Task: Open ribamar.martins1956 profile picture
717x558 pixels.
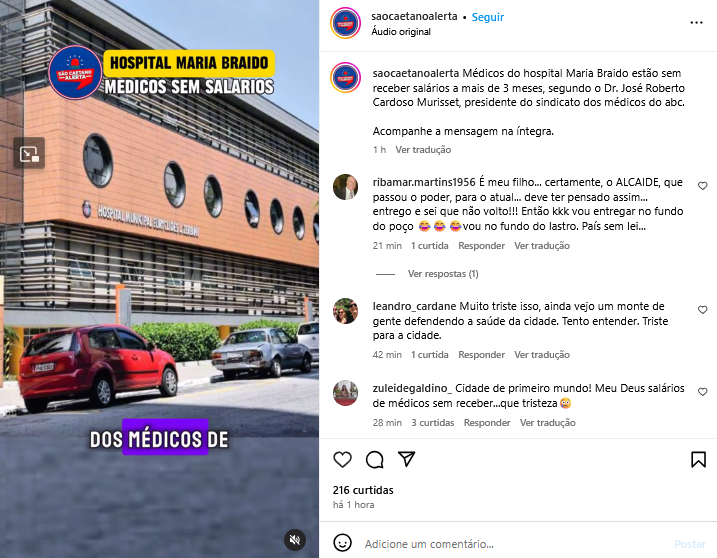Action: [x=345, y=187]
